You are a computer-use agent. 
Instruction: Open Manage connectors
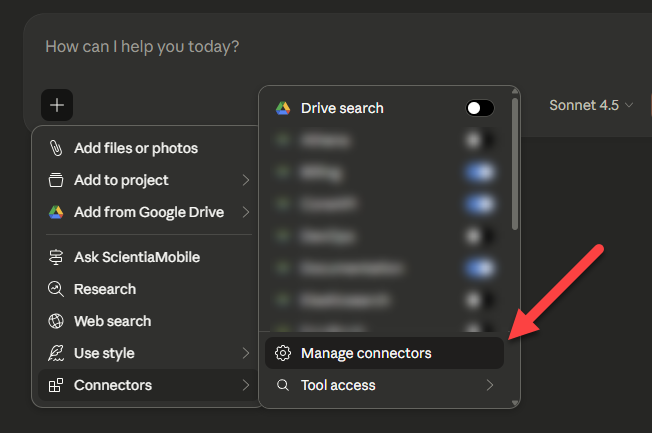[384, 353]
